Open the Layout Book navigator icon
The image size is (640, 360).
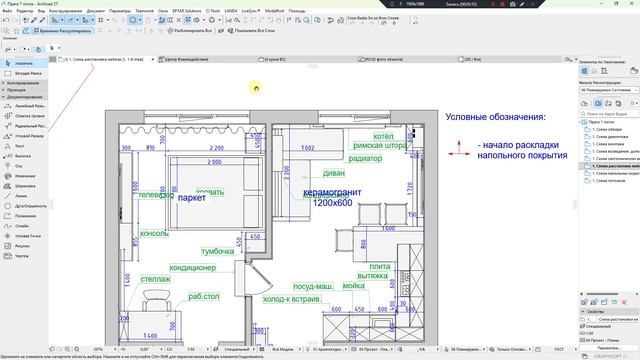point(609,104)
